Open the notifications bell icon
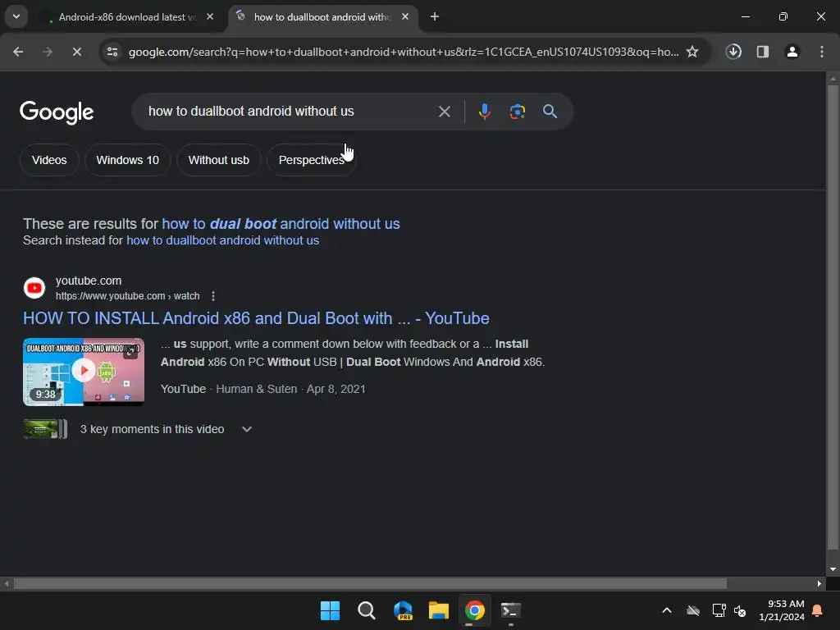840x630 pixels. point(818,610)
